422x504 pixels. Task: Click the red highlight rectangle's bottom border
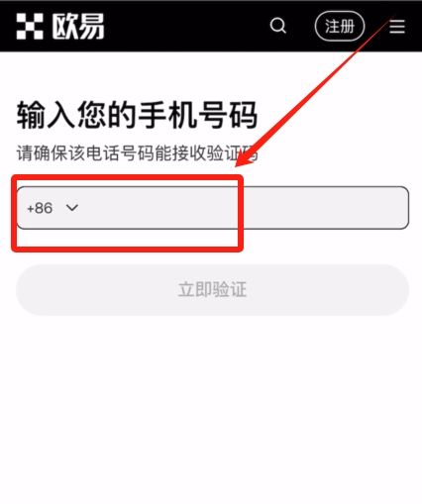click(x=128, y=249)
